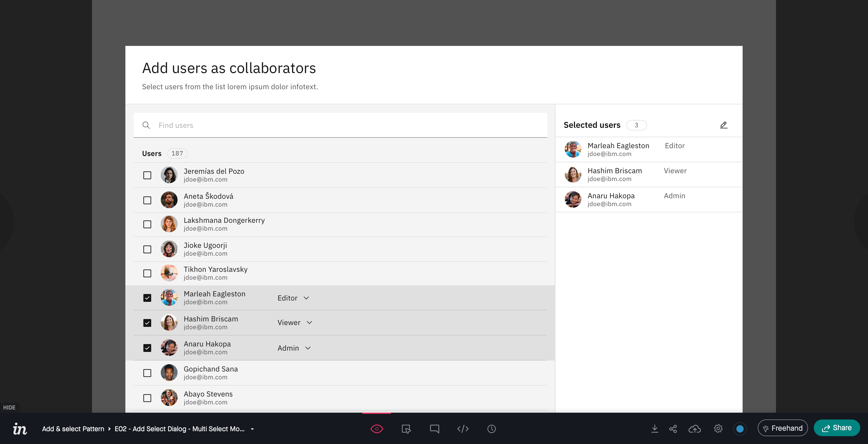Uncheck Marleah Eagleston checkbox
Image resolution: width=868 pixels, height=444 pixels.
(147, 298)
